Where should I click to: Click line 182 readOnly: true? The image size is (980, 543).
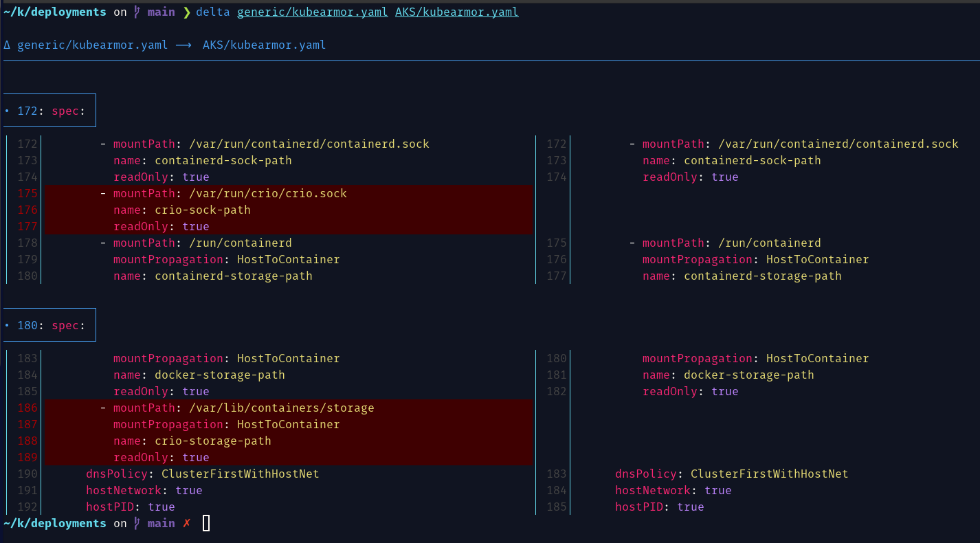(x=691, y=392)
